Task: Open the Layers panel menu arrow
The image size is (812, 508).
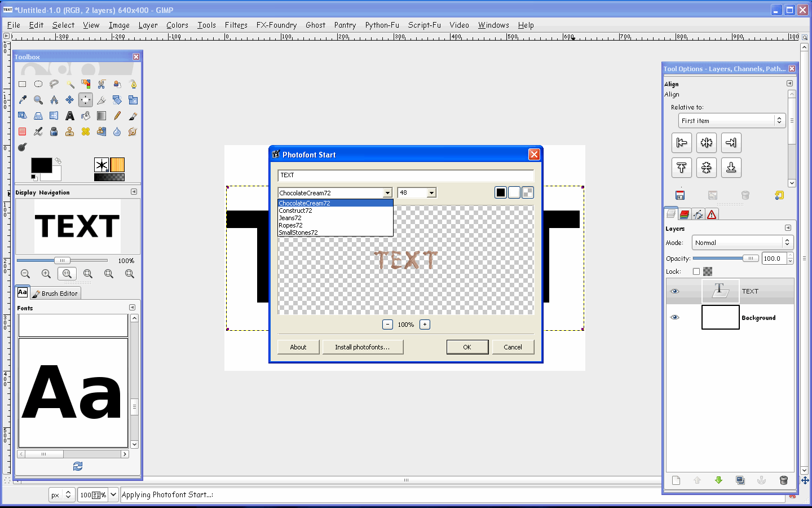Action: click(x=788, y=228)
